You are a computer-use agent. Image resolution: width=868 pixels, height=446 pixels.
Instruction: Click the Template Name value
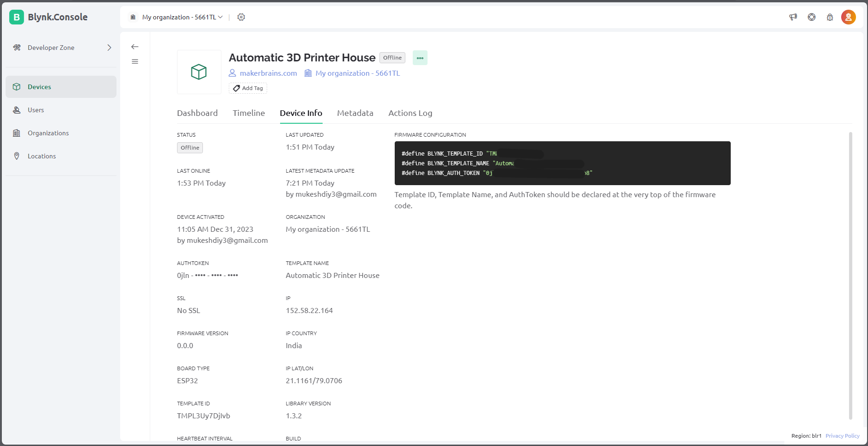click(x=332, y=275)
